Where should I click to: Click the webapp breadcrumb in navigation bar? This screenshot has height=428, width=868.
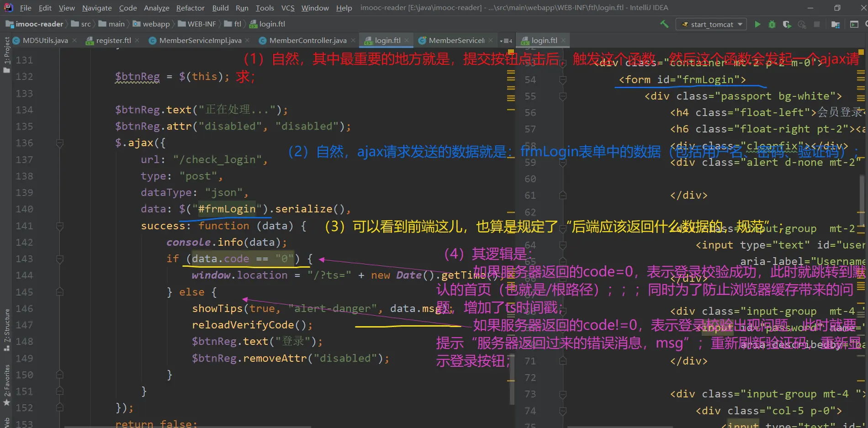(x=156, y=24)
